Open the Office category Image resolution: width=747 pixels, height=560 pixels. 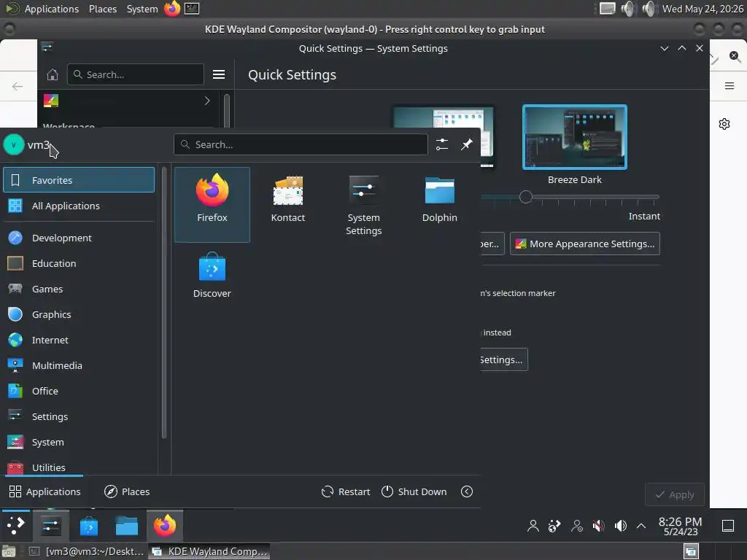tap(79, 391)
